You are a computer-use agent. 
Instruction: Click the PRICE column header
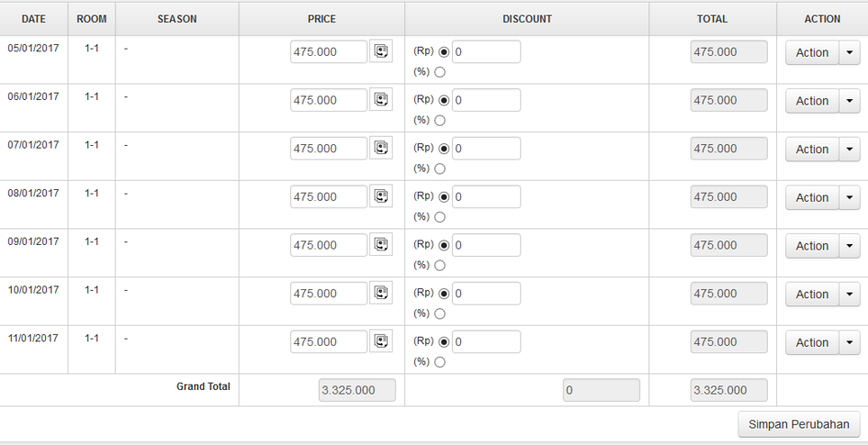click(321, 18)
